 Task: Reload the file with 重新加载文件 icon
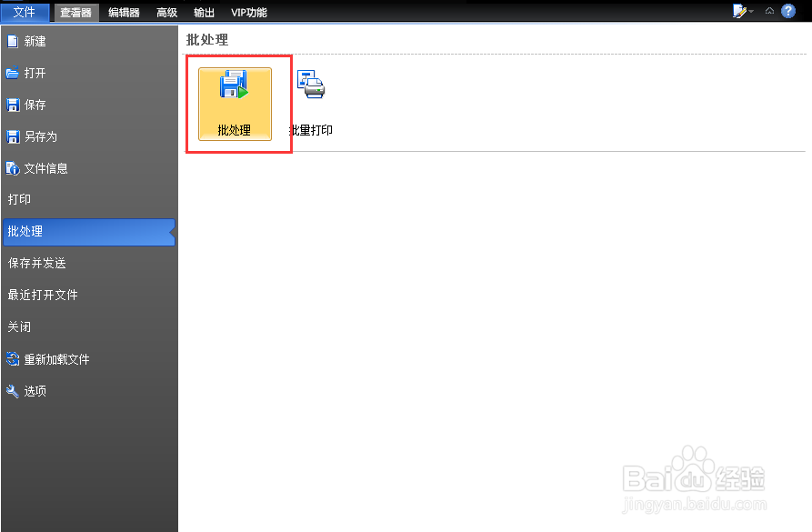coord(13,359)
